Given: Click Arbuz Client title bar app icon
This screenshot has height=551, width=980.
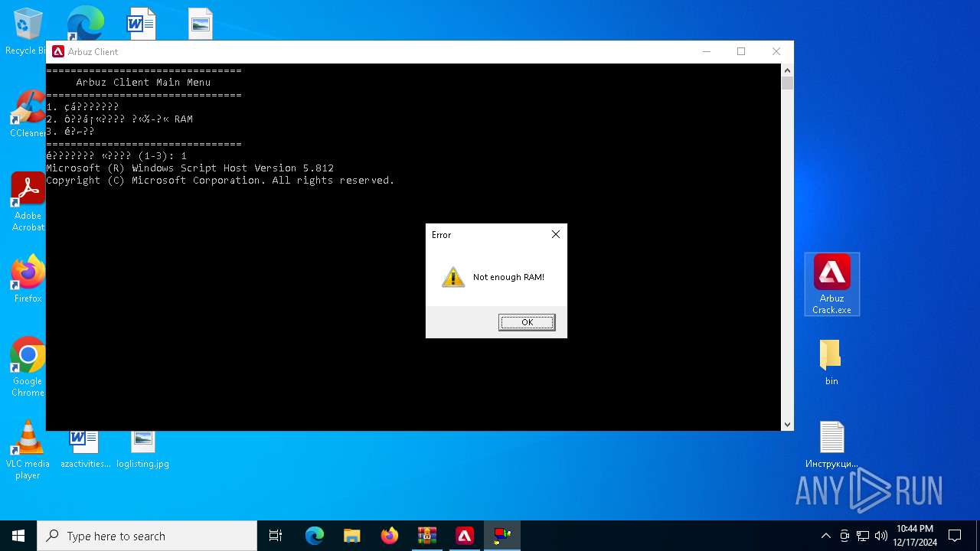Looking at the screenshot, I should (x=58, y=51).
